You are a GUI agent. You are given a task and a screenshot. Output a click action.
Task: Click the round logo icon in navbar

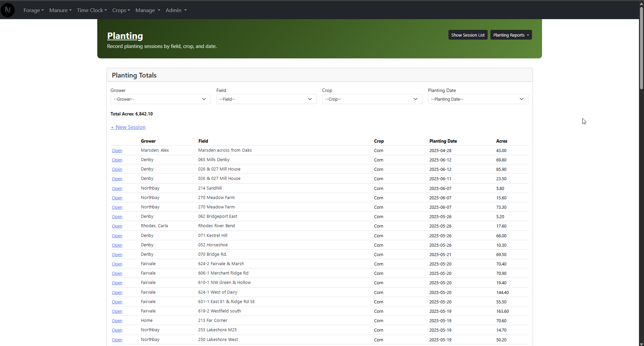[8, 10]
